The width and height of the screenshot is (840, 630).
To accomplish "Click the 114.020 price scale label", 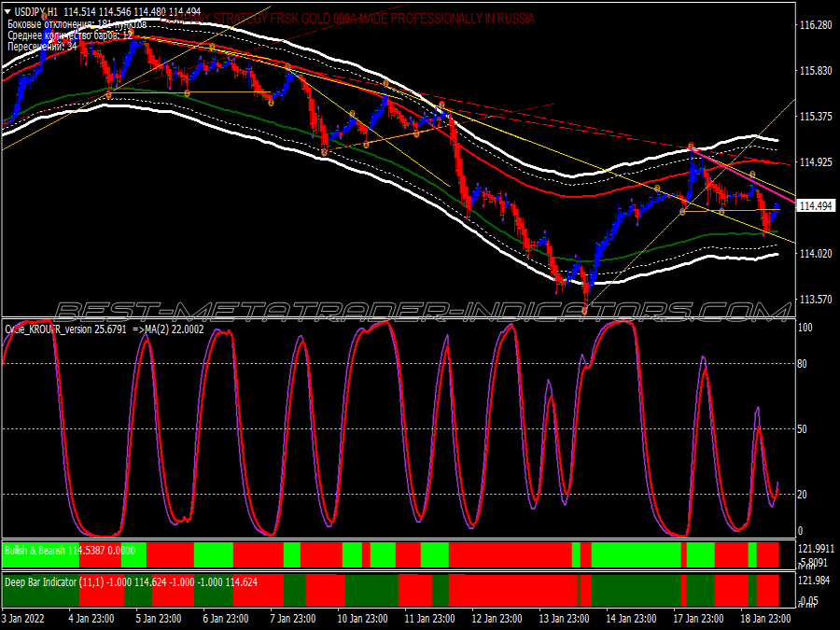I will pyautogui.click(x=816, y=253).
